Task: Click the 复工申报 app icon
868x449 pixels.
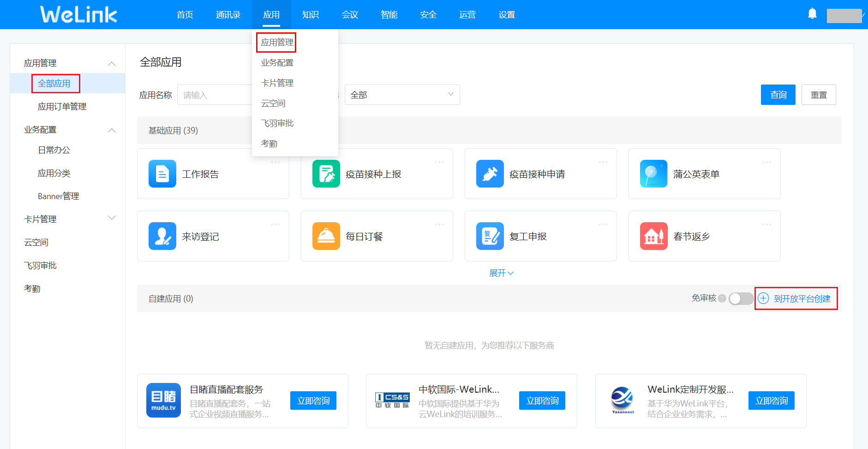Action: pos(490,236)
